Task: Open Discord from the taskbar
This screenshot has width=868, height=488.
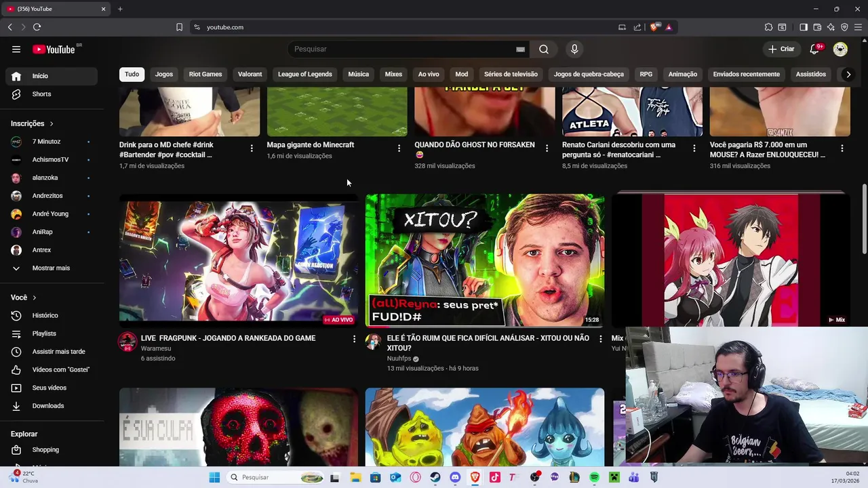Action: (455, 477)
